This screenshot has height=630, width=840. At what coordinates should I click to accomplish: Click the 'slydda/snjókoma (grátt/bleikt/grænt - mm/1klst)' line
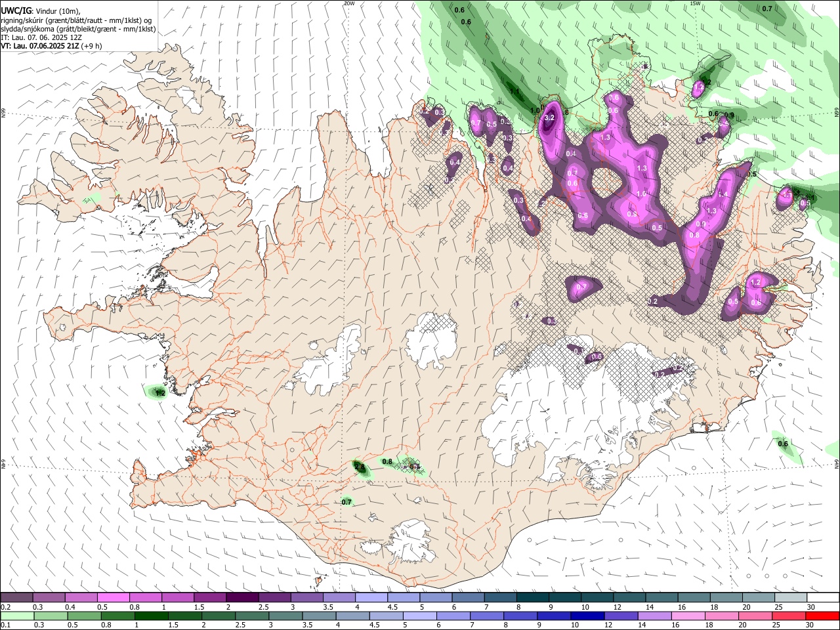pyautogui.click(x=78, y=29)
